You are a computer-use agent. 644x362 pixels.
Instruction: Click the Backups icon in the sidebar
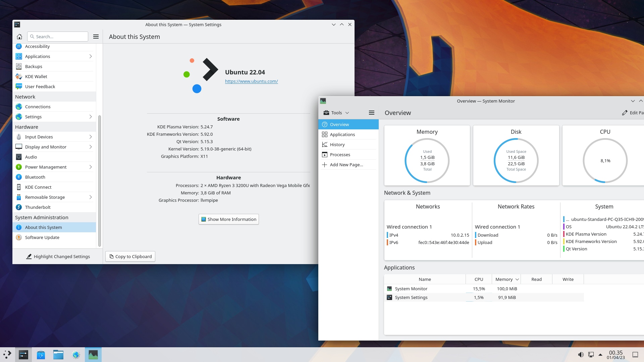tap(19, 66)
